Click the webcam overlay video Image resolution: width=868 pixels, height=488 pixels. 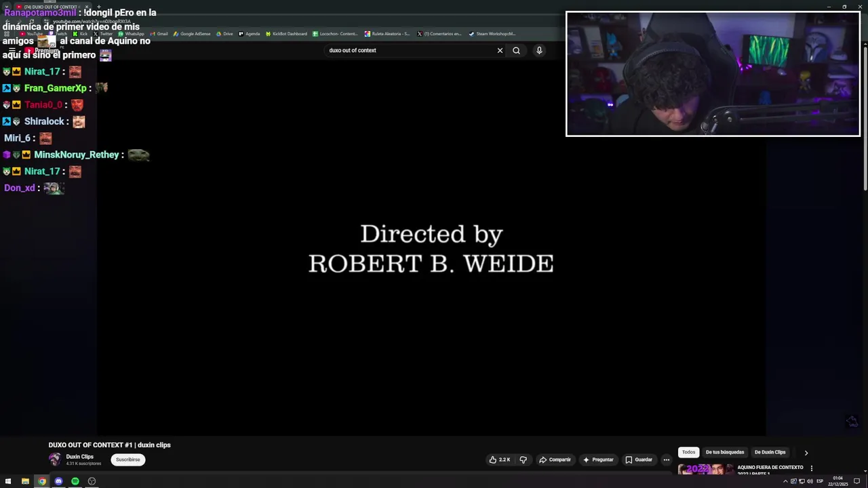pyautogui.click(x=713, y=74)
